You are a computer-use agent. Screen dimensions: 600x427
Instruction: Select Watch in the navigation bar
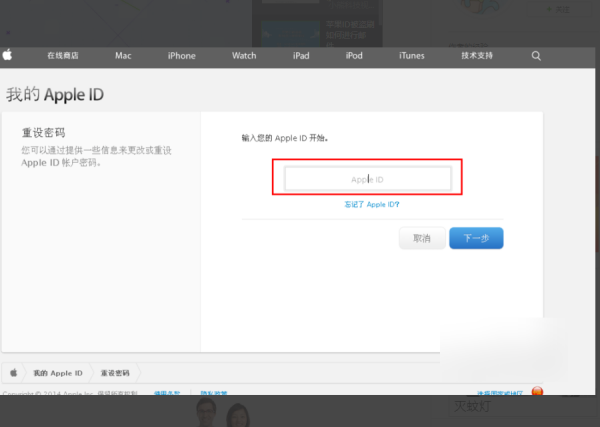point(244,56)
